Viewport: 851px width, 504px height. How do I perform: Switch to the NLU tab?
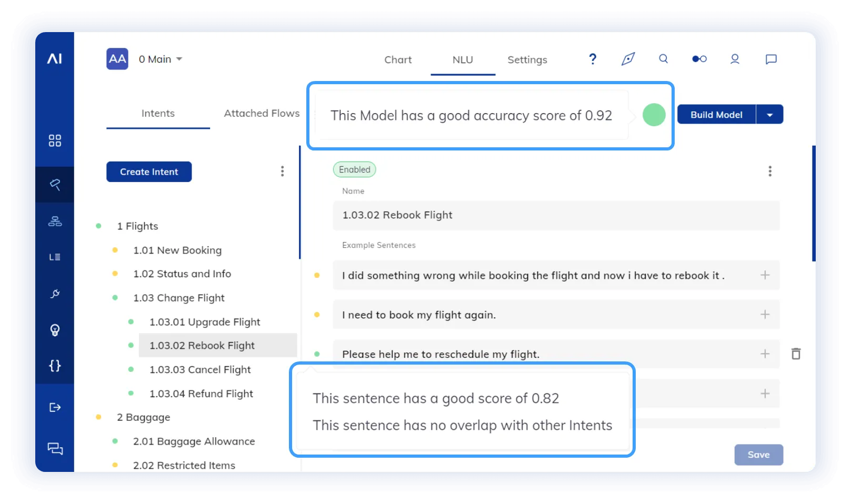[463, 59]
